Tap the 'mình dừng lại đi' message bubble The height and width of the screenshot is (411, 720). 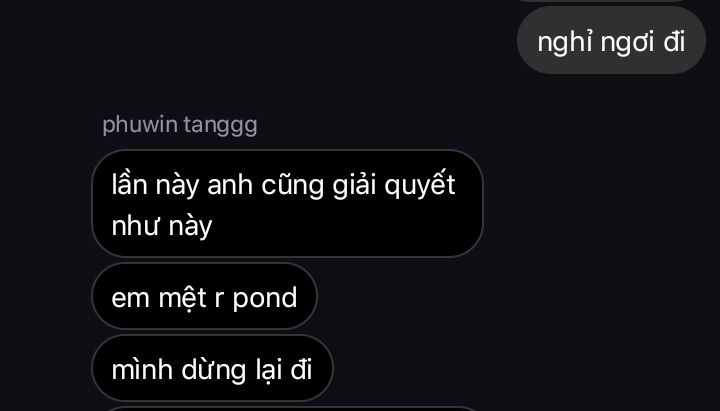point(212,368)
